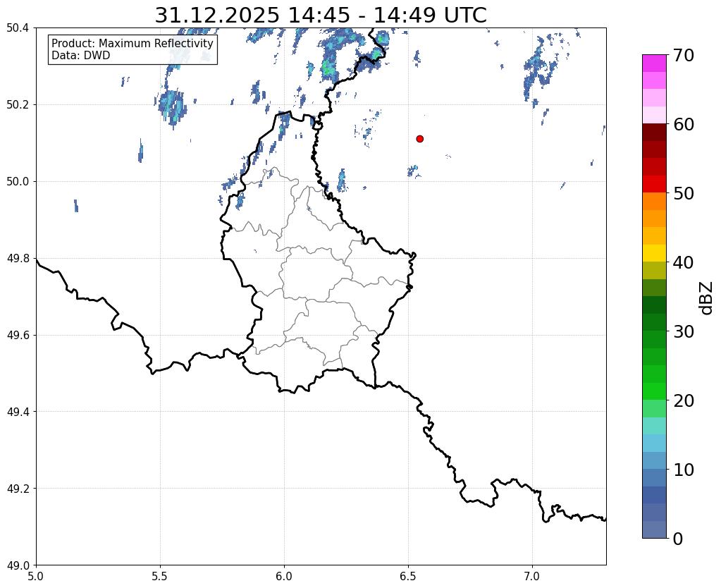Click the dBZ colorbar axis label
The height and width of the screenshot is (588, 721).
point(707,298)
